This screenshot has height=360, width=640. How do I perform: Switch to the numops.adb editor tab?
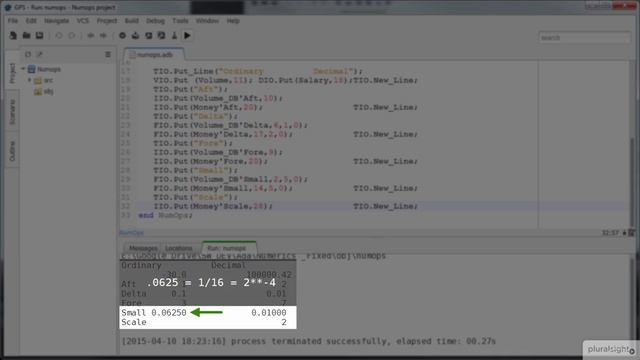154,54
